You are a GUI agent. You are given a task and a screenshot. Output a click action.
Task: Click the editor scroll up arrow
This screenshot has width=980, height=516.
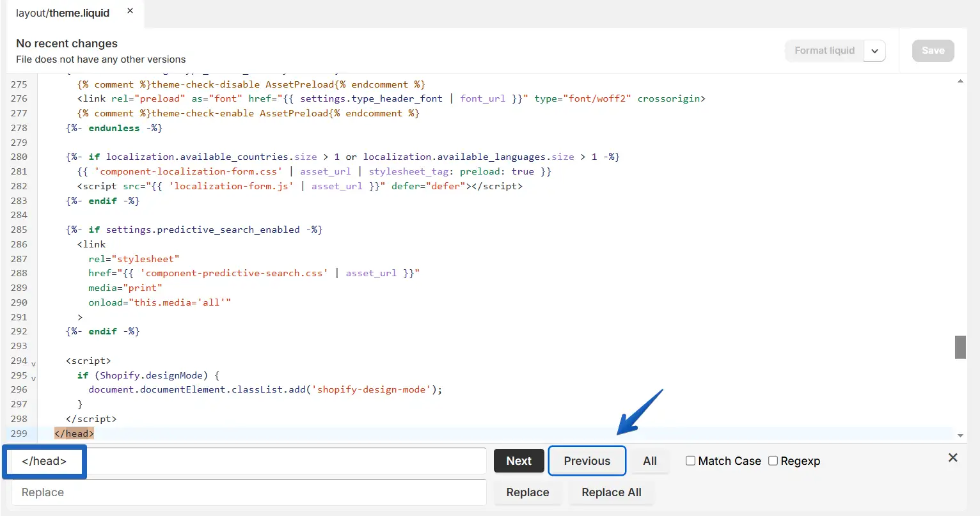[x=960, y=82]
